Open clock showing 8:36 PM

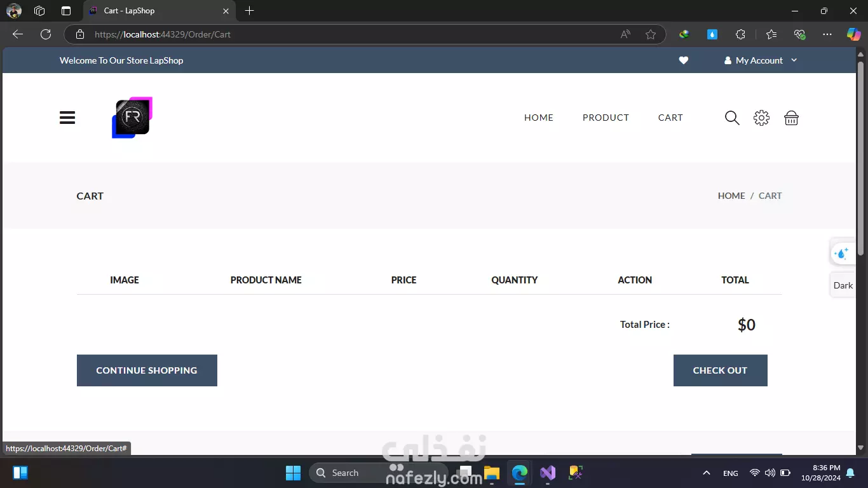(821, 473)
